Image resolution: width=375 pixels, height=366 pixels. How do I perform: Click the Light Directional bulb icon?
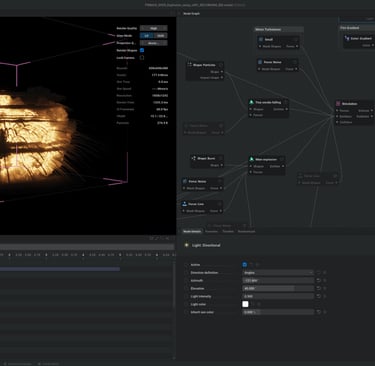[x=186, y=245]
